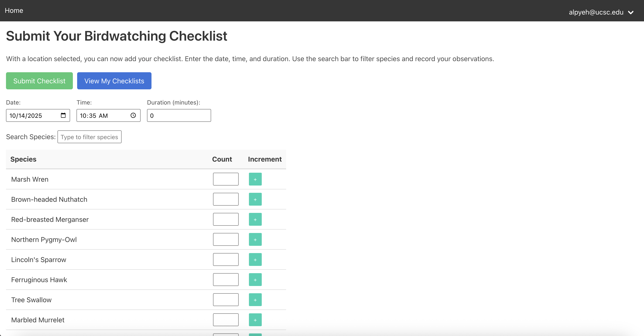Increment the Northern Pygmy-Owl count
Viewport: 644px width, 336px height.
pyautogui.click(x=255, y=239)
